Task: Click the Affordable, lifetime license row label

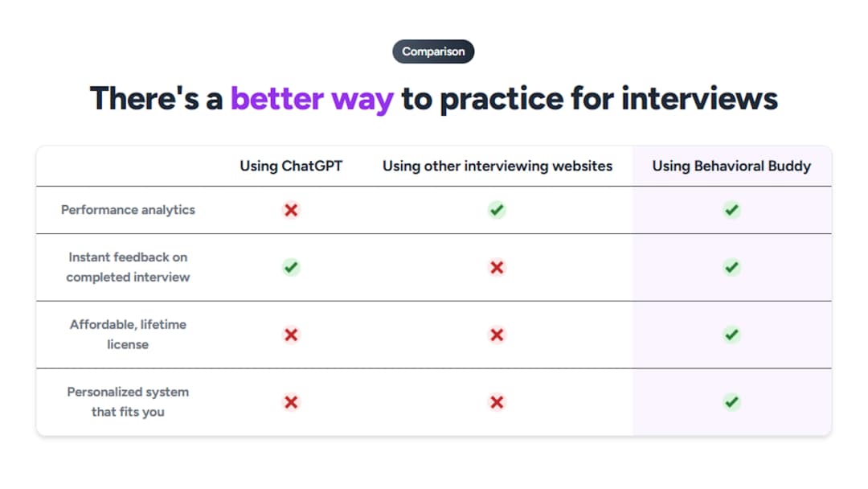Action: (128, 335)
